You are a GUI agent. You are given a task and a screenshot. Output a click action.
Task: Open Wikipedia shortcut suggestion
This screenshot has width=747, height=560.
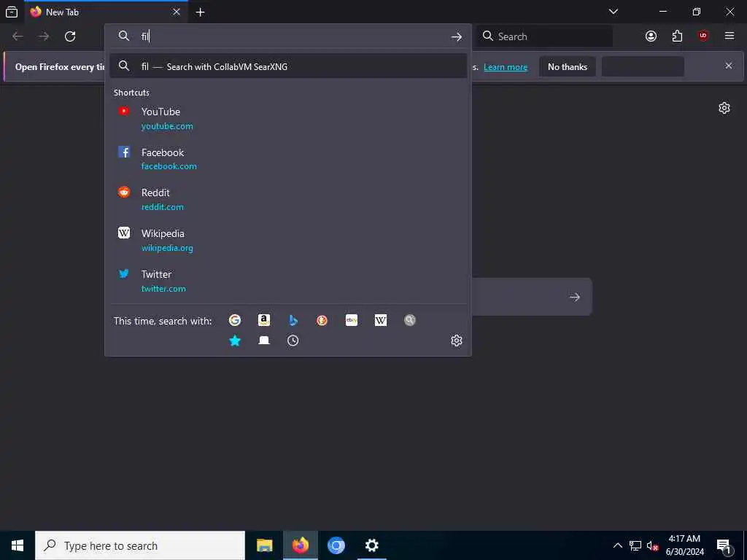(287, 241)
